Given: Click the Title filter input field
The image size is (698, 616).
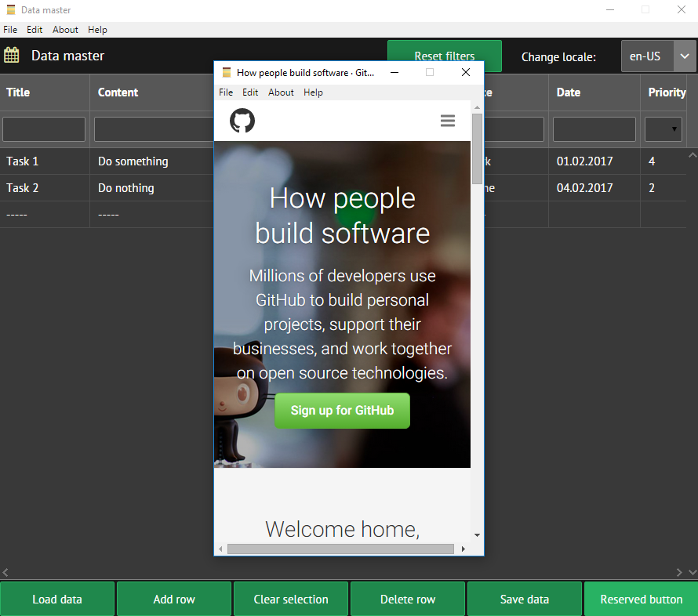Looking at the screenshot, I should tap(44, 129).
